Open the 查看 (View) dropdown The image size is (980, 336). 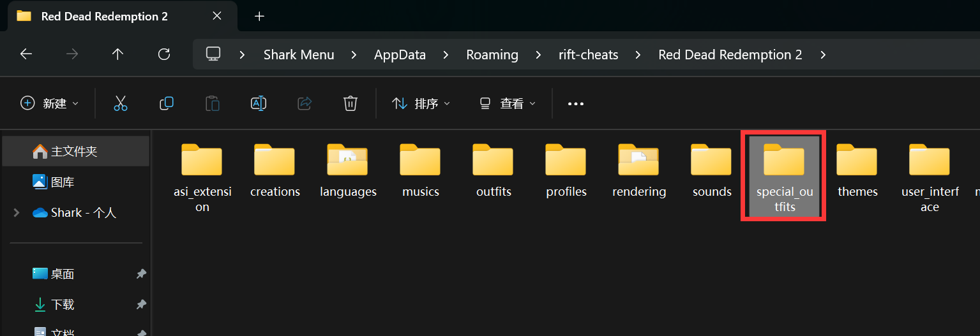tap(508, 103)
